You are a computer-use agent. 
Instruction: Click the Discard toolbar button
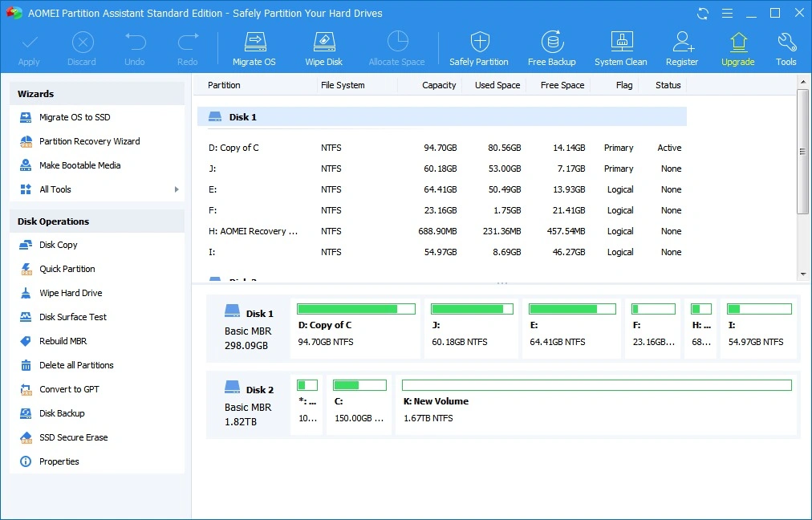click(82, 49)
